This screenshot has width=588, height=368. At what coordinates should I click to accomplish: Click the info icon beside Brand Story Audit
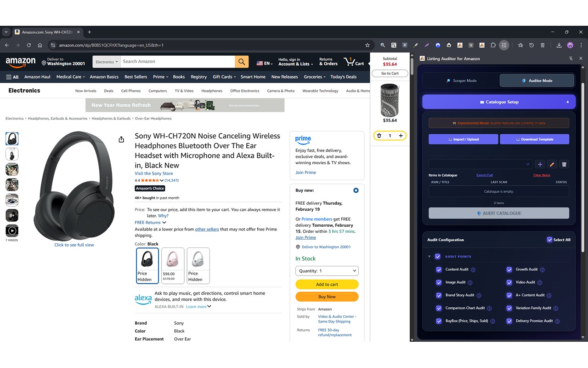coord(479,295)
